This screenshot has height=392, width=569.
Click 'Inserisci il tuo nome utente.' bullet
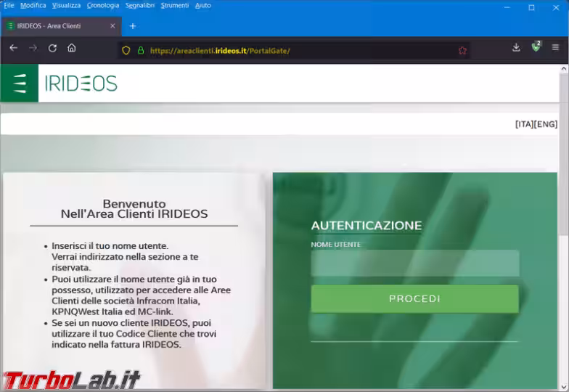point(110,246)
